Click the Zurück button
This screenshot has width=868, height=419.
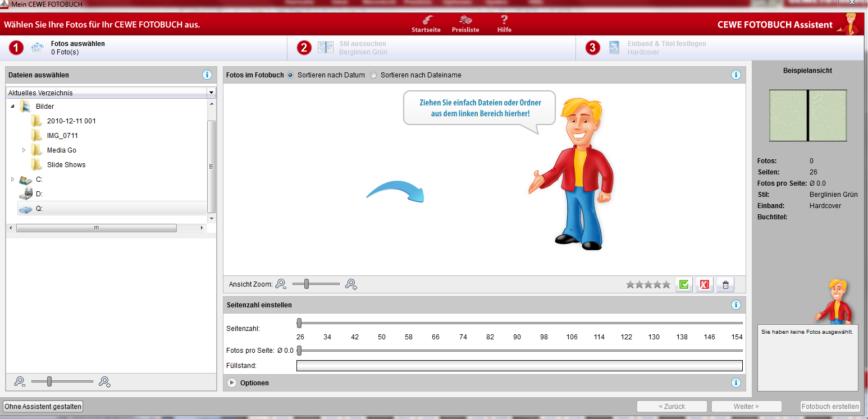[671, 406]
